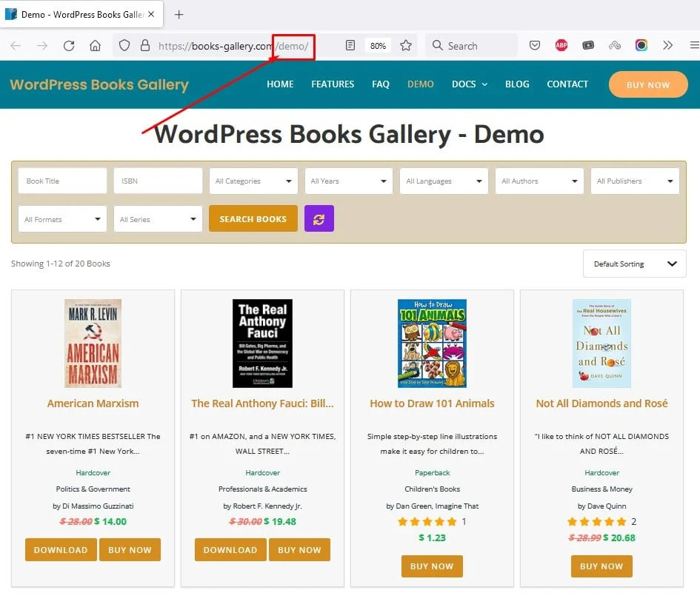This screenshot has width=700, height=593.
Task: Buy Not All Diamonds and Rosé
Action: pyautogui.click(x=601, y=566)
